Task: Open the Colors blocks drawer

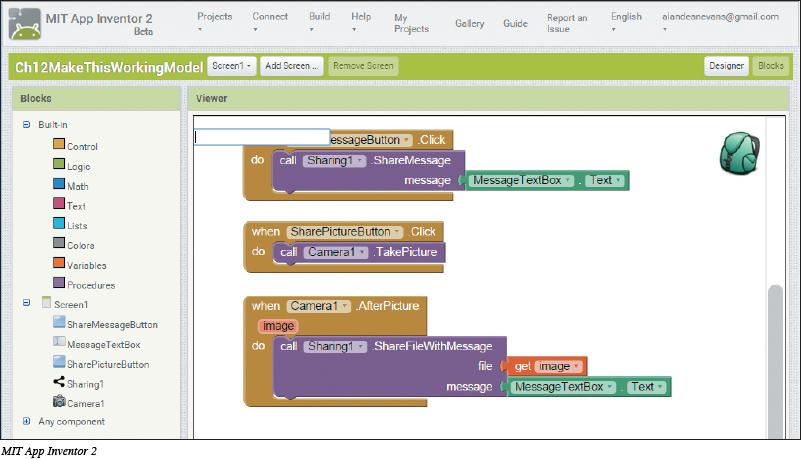Action: [x=81, y=246]
